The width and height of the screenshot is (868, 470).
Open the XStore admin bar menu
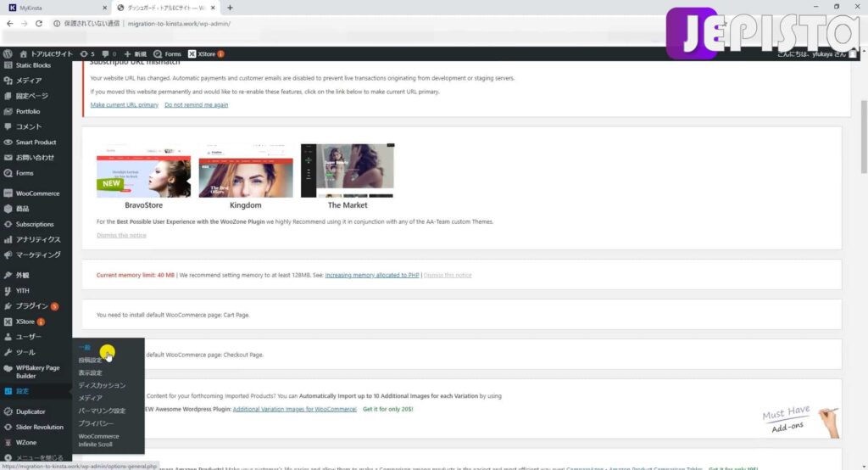(206, 53)
